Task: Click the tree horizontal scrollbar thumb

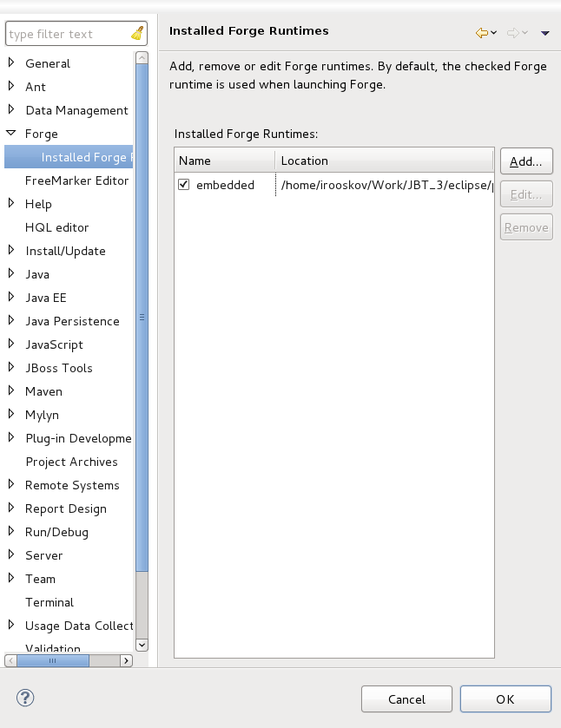Action: 54,660
